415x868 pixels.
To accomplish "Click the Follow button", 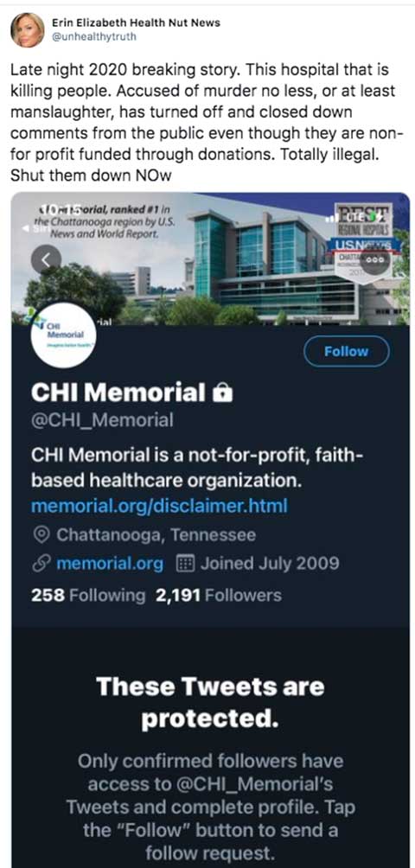I will pos(347,352).
